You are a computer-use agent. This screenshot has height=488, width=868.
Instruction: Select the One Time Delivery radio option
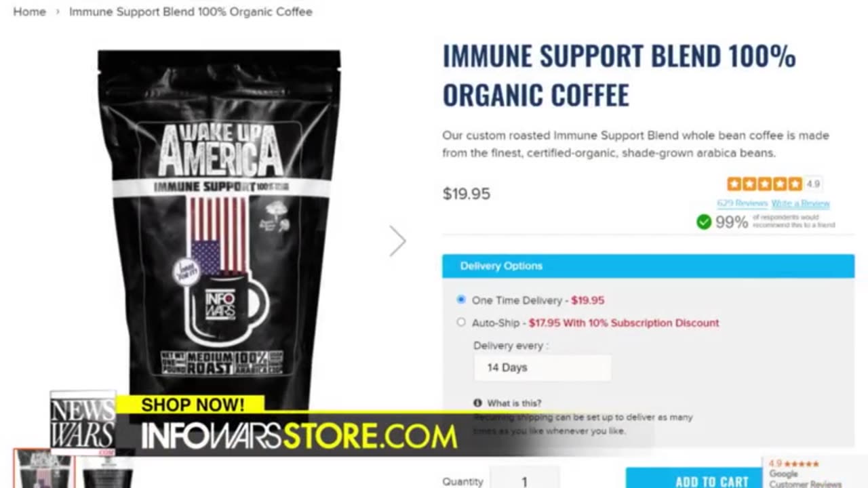[x=461, y=300]
